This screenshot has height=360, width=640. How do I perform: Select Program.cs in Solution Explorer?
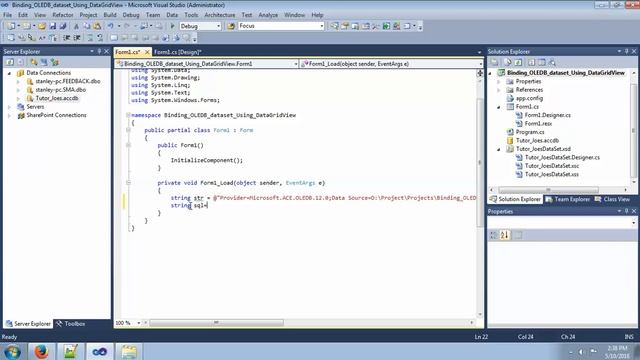pyautogui.click(x=530, y=132)
